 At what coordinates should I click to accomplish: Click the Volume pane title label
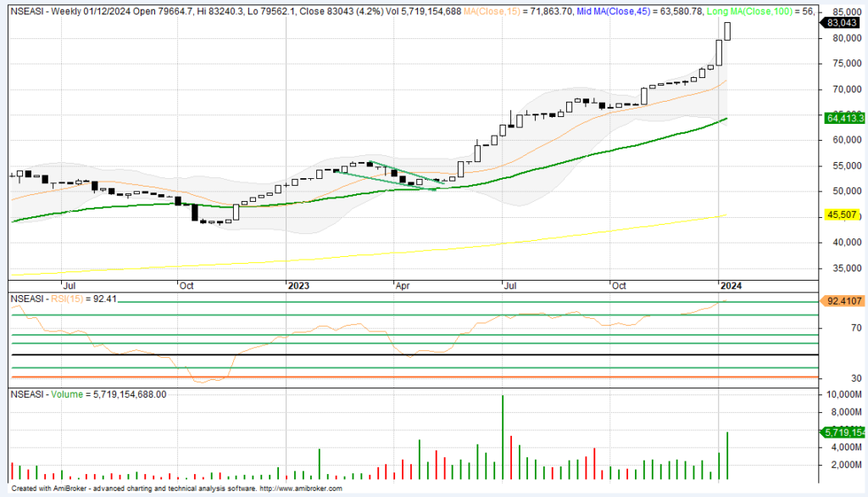pyautogui.click(x=85, y=394)
